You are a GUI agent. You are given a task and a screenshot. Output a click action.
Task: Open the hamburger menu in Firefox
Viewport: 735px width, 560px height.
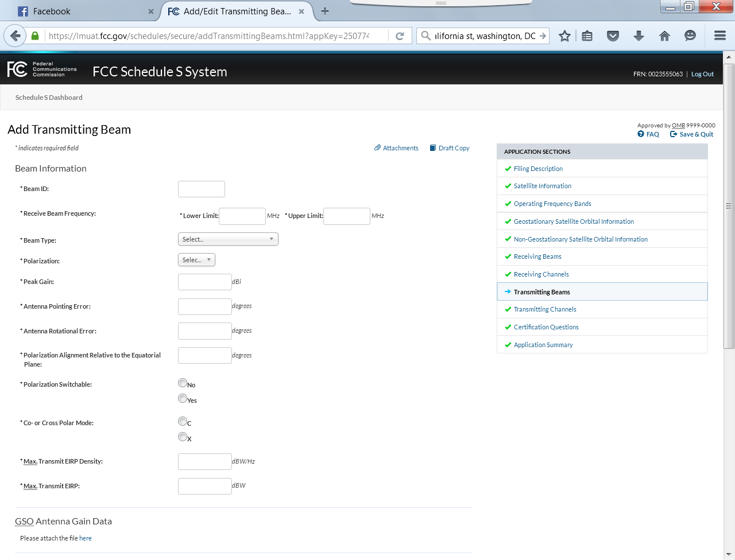719,36
